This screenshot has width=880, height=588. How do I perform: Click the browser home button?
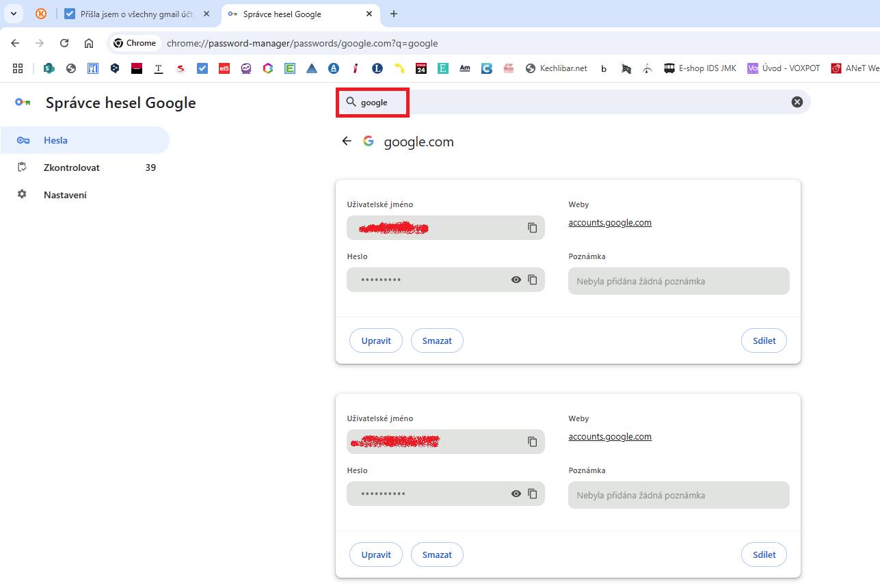[89, 43]
